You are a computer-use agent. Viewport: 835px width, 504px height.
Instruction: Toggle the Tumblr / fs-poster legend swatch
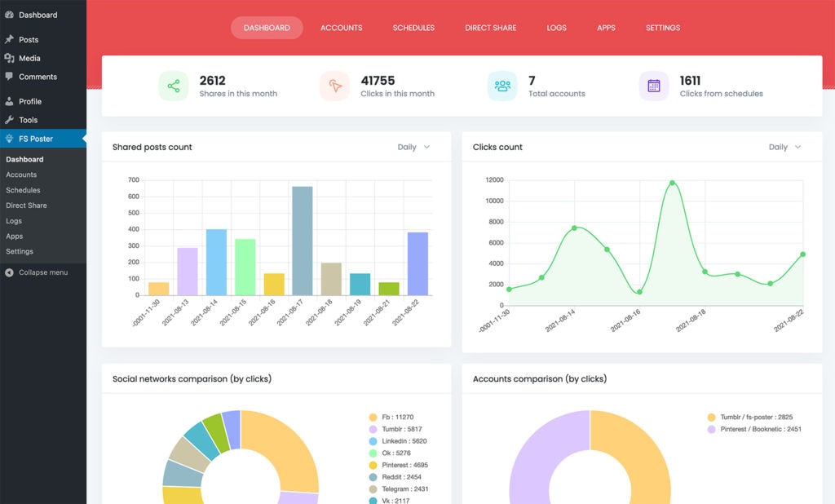pos(711,418)
